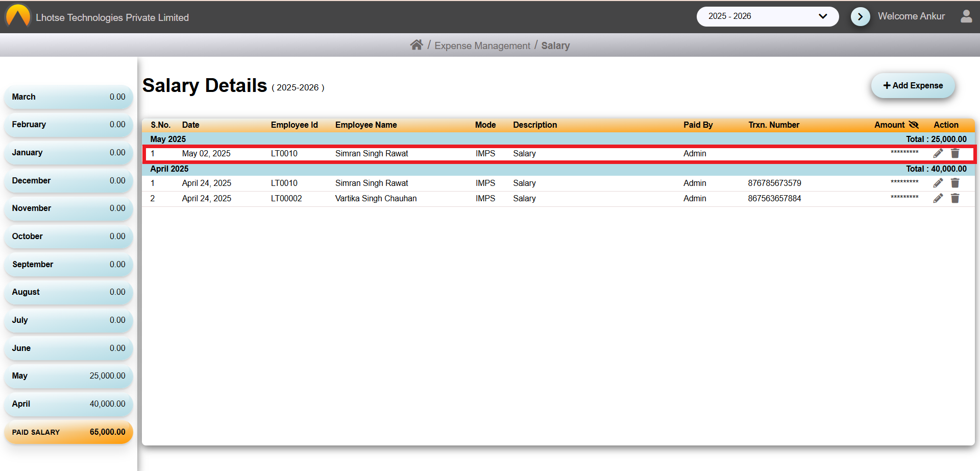The width and height of the screenshot is (980, 471).
Task: Delete May 02 Simran Singh Rawat entry
Action: [x=955, y=153]
